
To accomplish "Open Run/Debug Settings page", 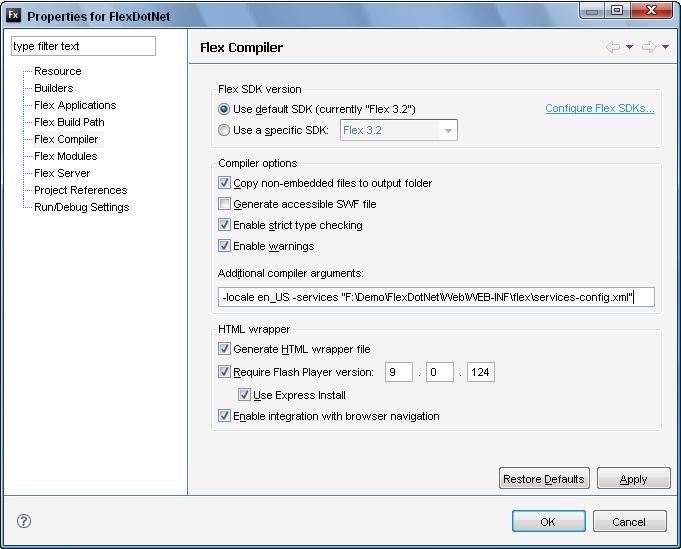I will [81, 207].
